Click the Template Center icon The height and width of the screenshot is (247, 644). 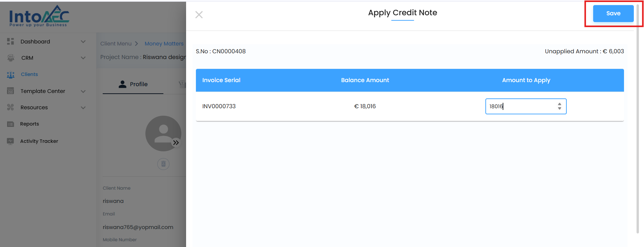click(11, 91)
